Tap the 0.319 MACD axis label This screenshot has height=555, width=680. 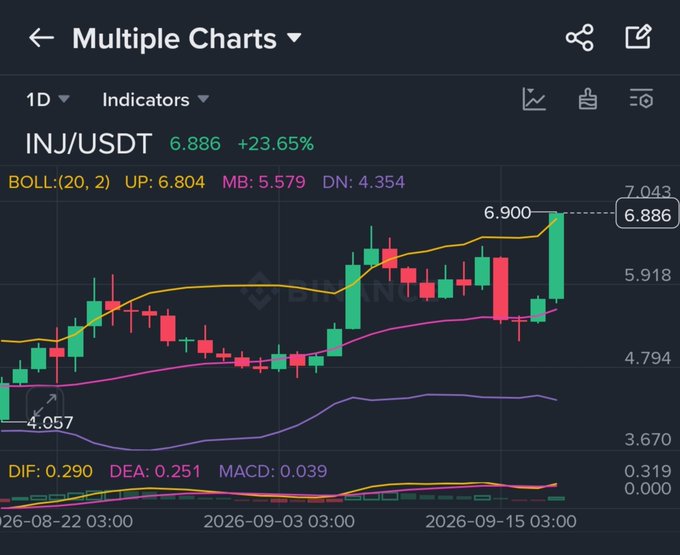647,471
